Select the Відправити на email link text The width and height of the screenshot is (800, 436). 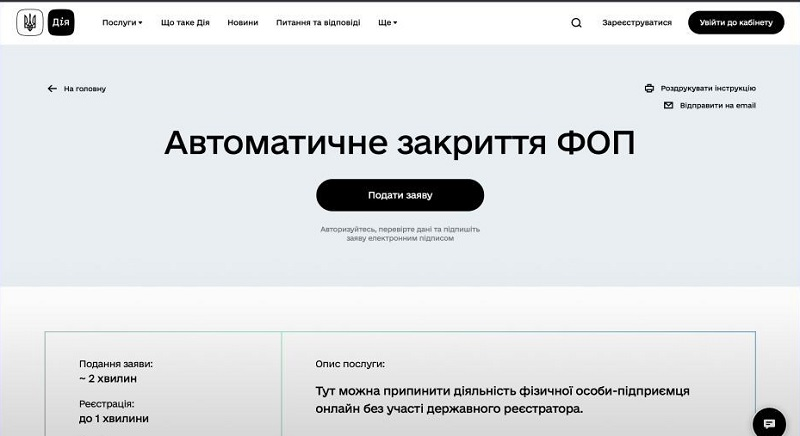click(717, 105)
